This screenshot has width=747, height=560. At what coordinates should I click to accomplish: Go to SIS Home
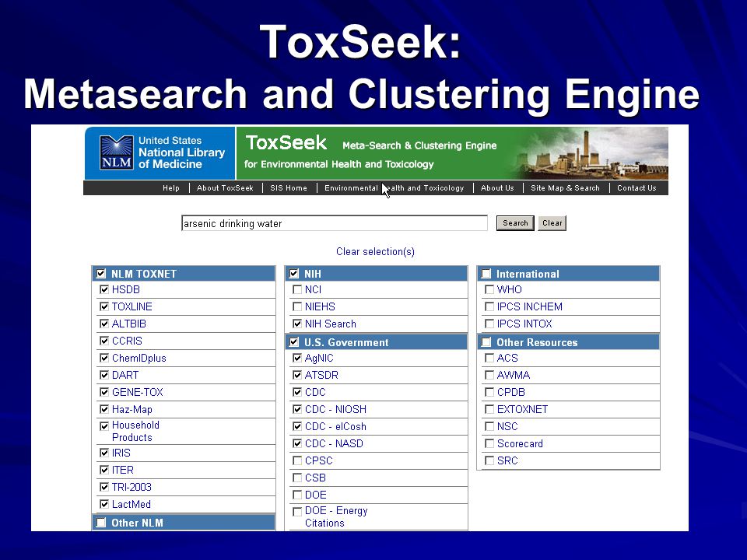pyautogui.click(x=289, y=188)
